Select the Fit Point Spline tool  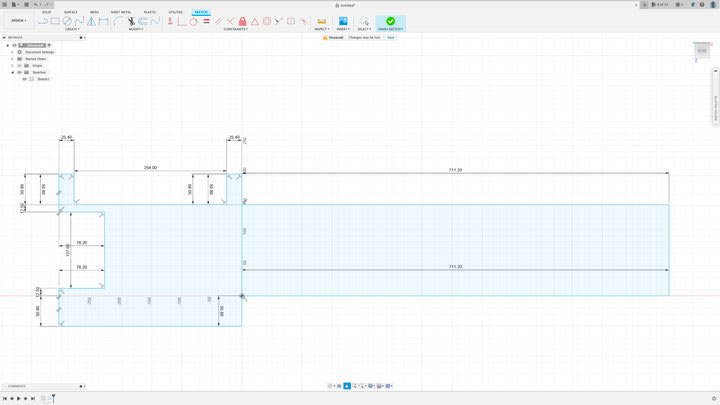pos(79,21)
